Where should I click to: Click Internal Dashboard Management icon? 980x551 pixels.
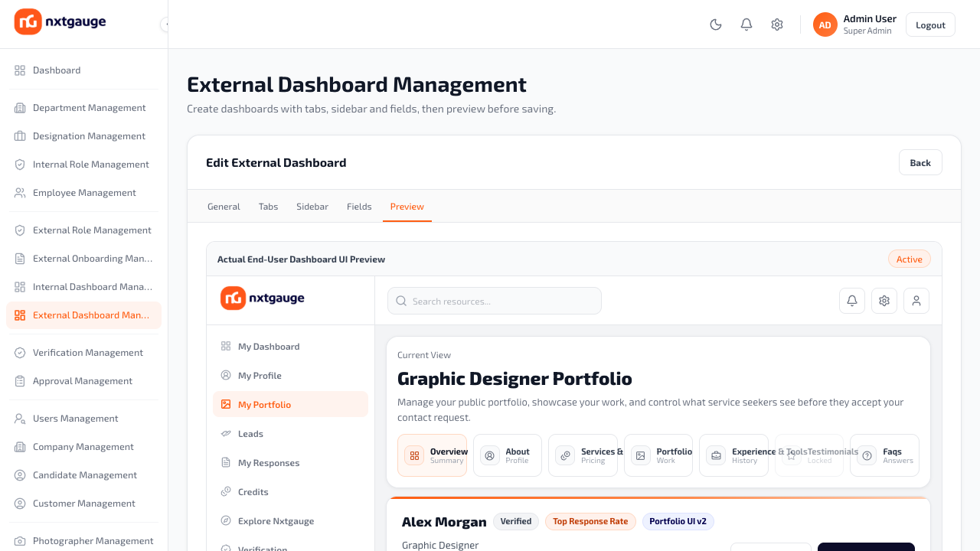point(20,287)
